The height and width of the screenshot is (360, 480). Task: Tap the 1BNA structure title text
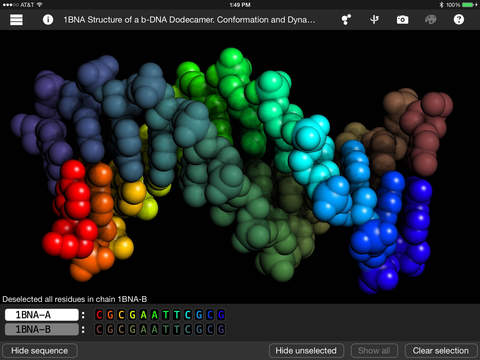click(189, 20)
